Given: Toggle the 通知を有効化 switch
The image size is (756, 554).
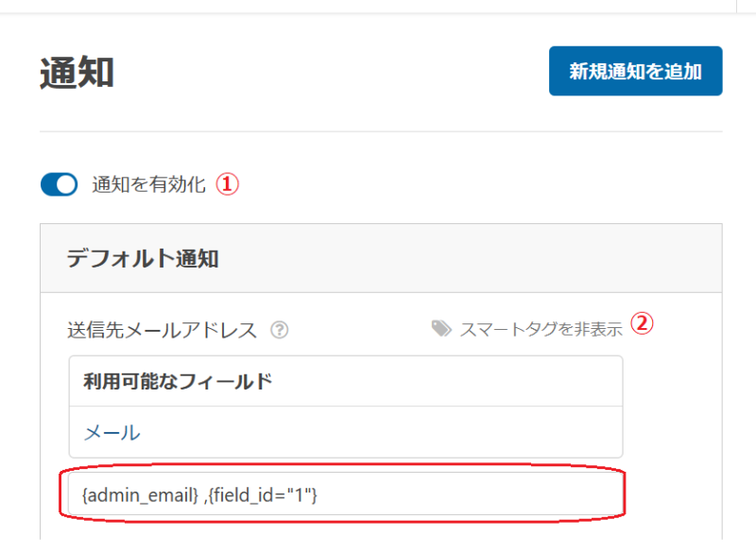Looking at the screenshot, I should coord(59,184).
